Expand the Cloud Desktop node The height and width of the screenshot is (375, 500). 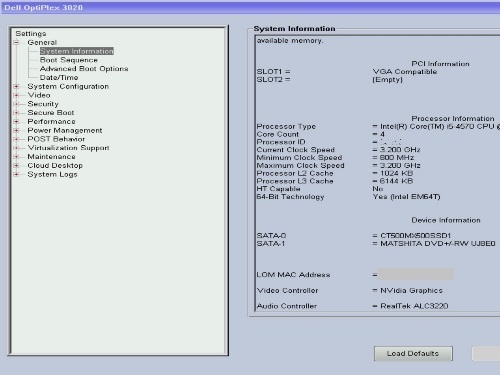pyautogui.click(x=16, y=165)
